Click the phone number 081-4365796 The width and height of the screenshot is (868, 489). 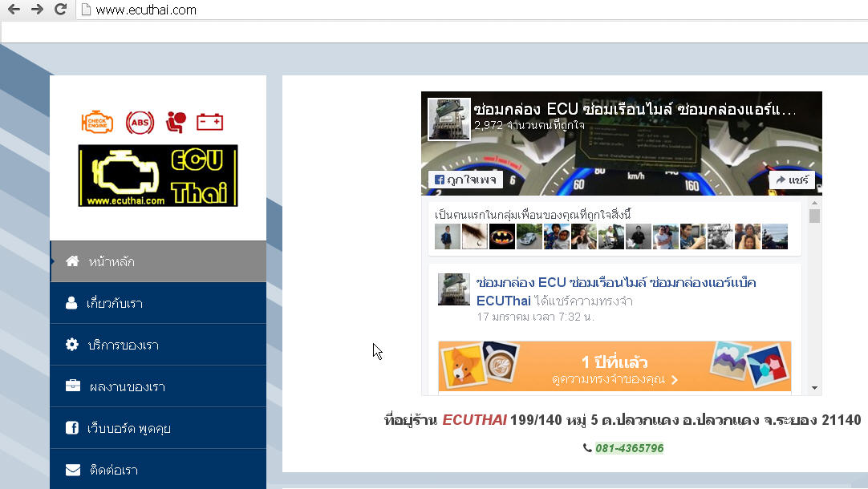coord(630,448)
